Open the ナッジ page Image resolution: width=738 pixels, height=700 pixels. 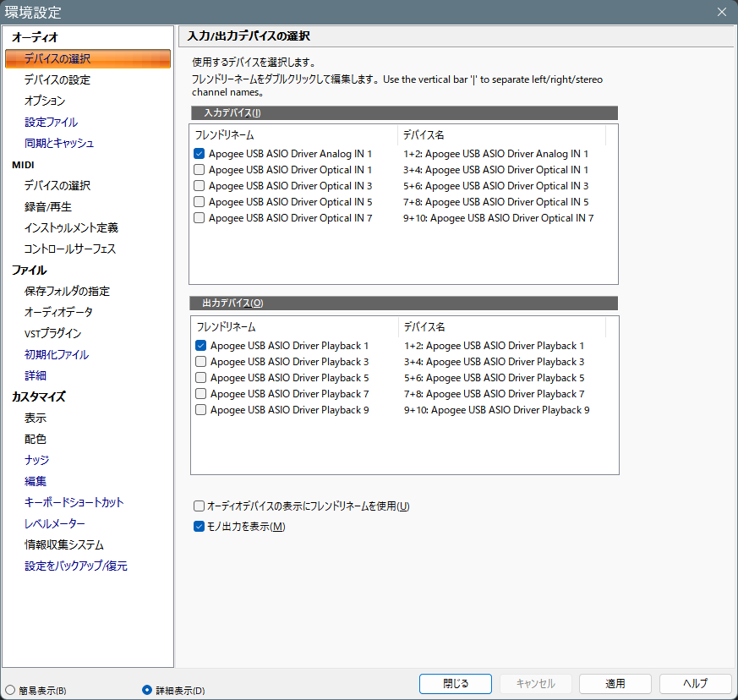[36, 460]
